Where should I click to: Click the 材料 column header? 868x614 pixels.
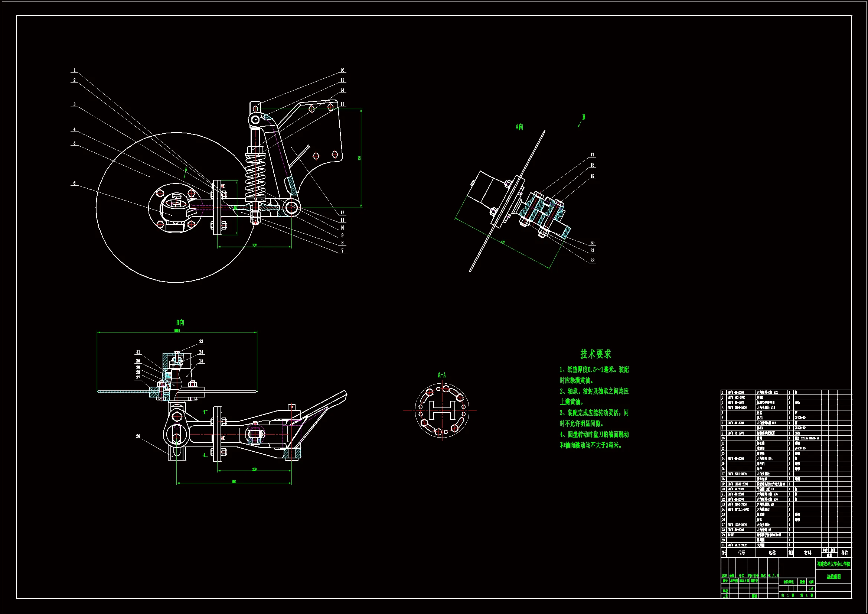pos(807,553)
